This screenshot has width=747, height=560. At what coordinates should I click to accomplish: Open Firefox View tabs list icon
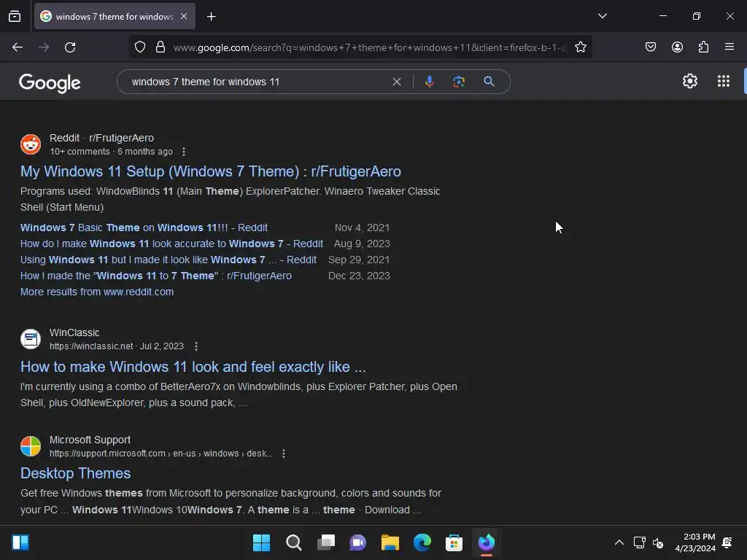tap(15, 16)
